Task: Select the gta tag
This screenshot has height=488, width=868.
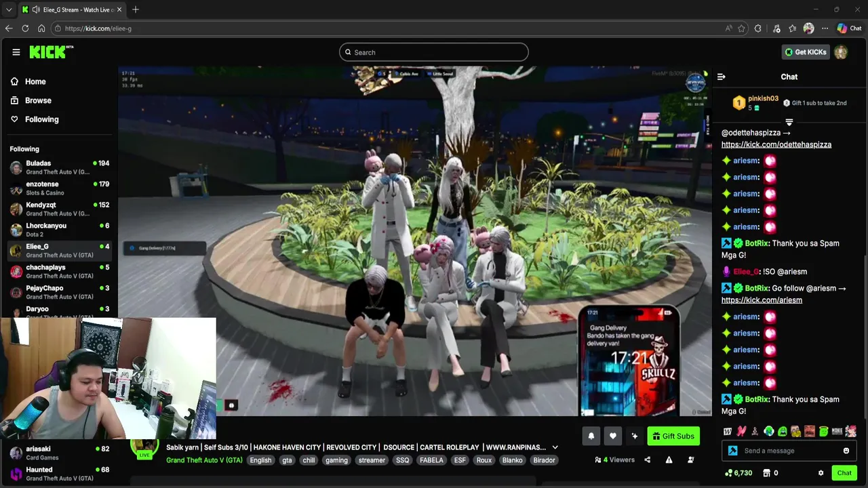Action: click(287, 460)
